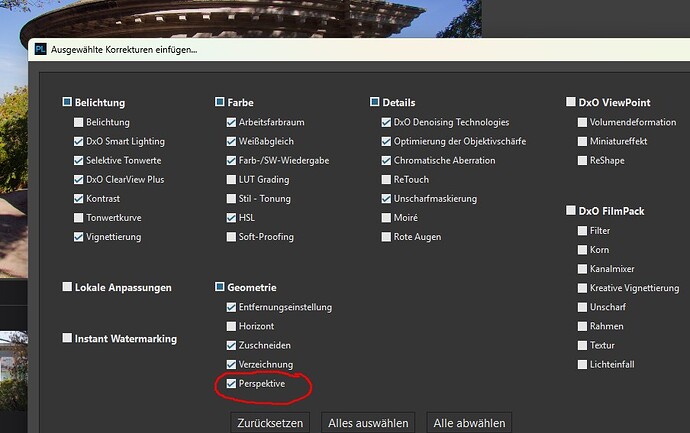Viewport: 690px width, 433px height.
Task: Enable Moiré checkbox
Action: 386,217
